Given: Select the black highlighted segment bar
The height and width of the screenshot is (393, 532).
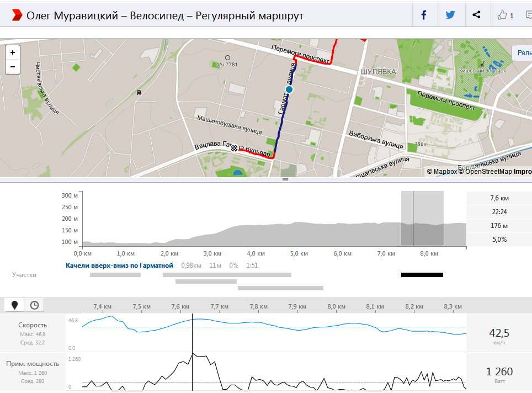Looking at the screenshot, I should click(x=422, y=274).
